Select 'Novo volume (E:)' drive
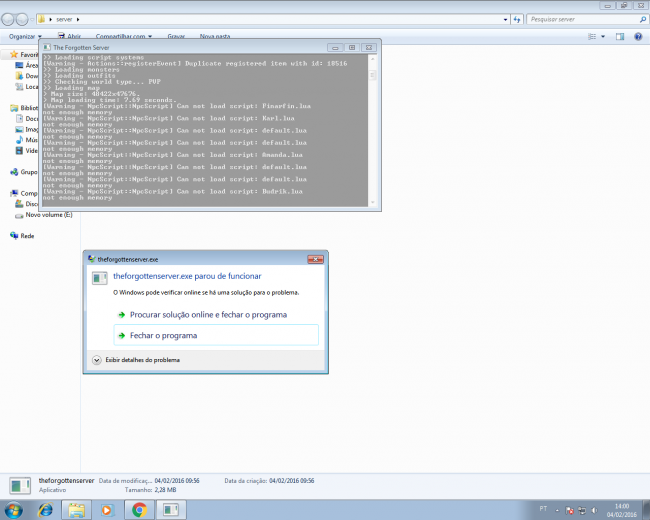This screenshot has height=520, width=650. coord(44,215)
